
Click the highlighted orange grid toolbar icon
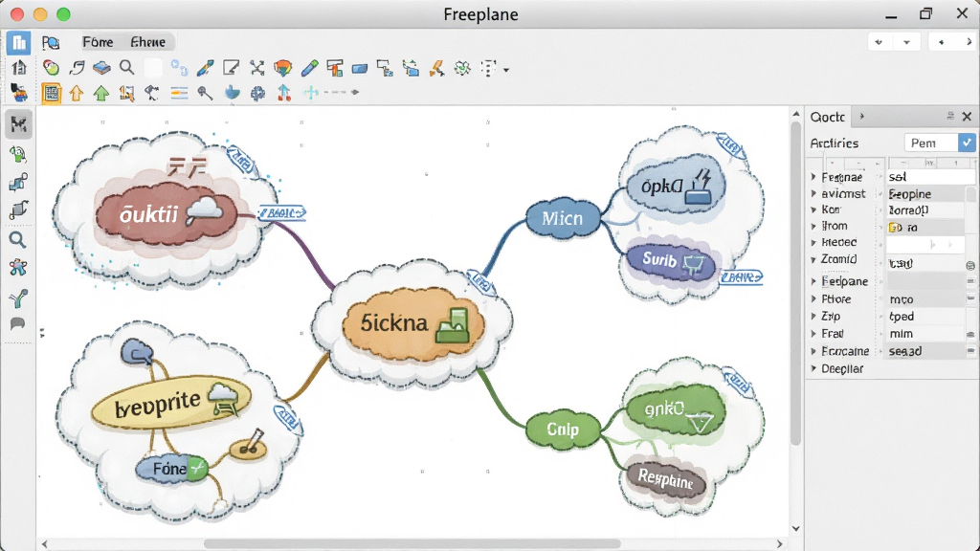pyautogui.click(x=52, y=93)
